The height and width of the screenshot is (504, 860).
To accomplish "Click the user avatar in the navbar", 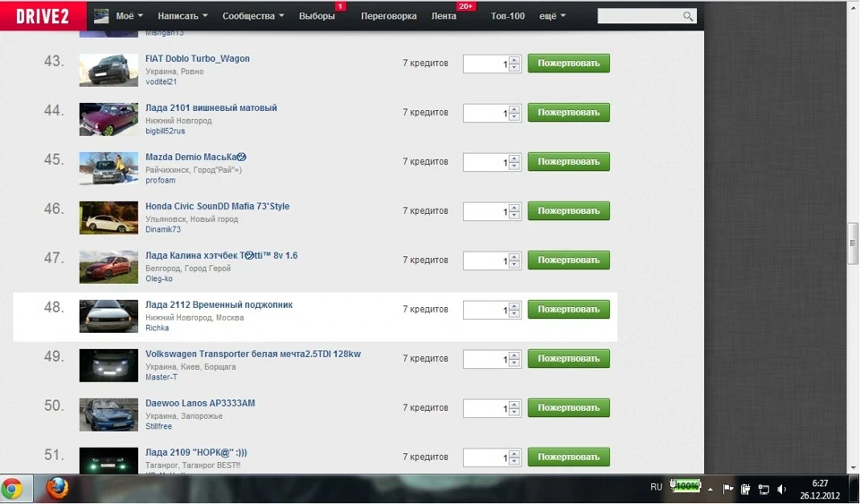I will click(101, 16).
